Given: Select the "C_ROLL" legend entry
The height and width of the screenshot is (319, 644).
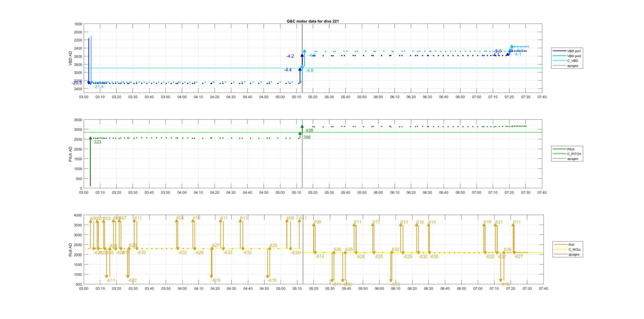Looking at the screenshot, I should (x=568, y=249).
